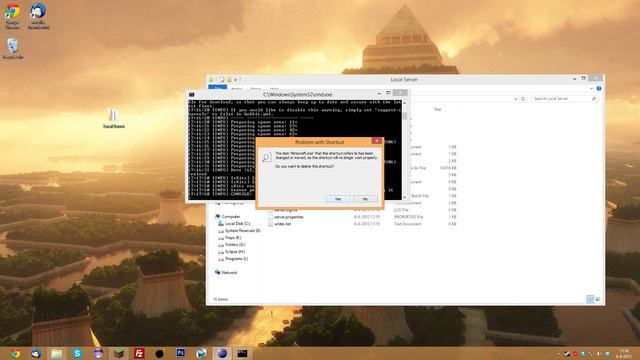Click the Properties icon in the Explorer quick access toolbar
This screenshot has width=640, height=360.
tap(222, 80)
